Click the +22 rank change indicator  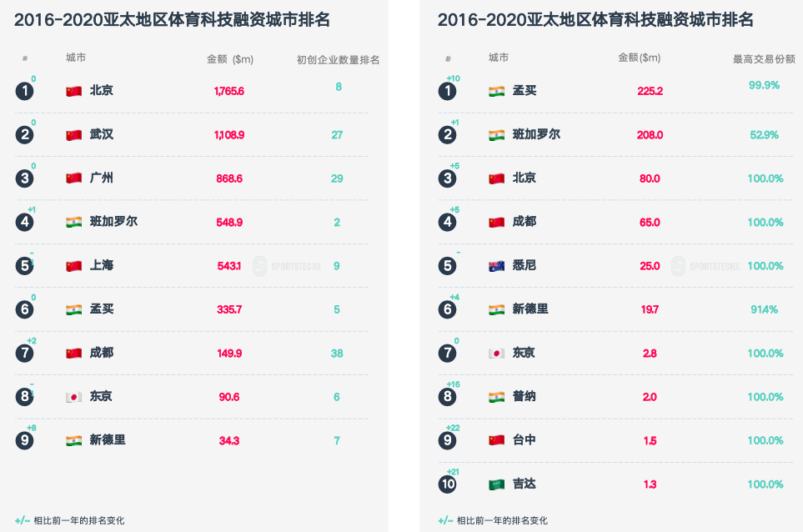coord(454,428)
